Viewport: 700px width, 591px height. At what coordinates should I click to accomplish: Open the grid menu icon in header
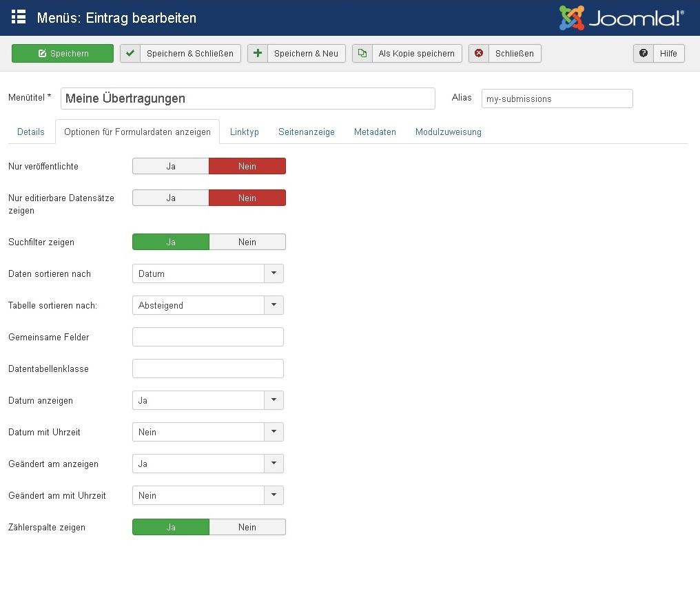tap(19, 17)
